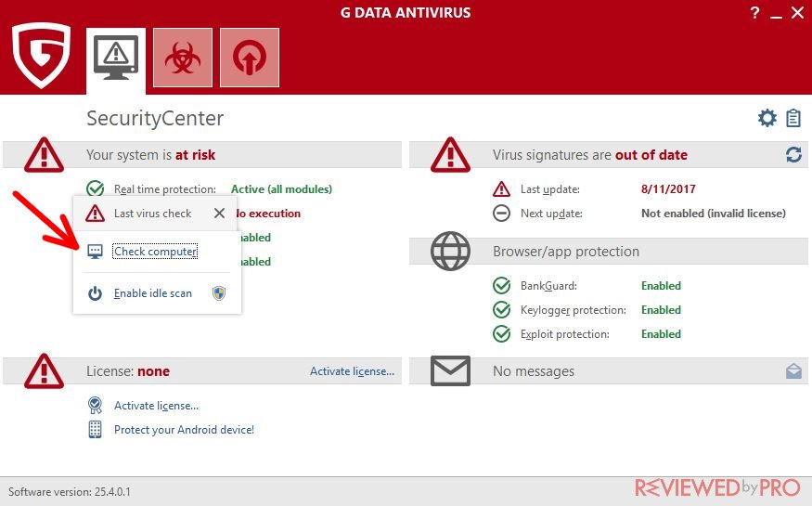Choose Enable idle scan in the popup

tap(153, 293)
